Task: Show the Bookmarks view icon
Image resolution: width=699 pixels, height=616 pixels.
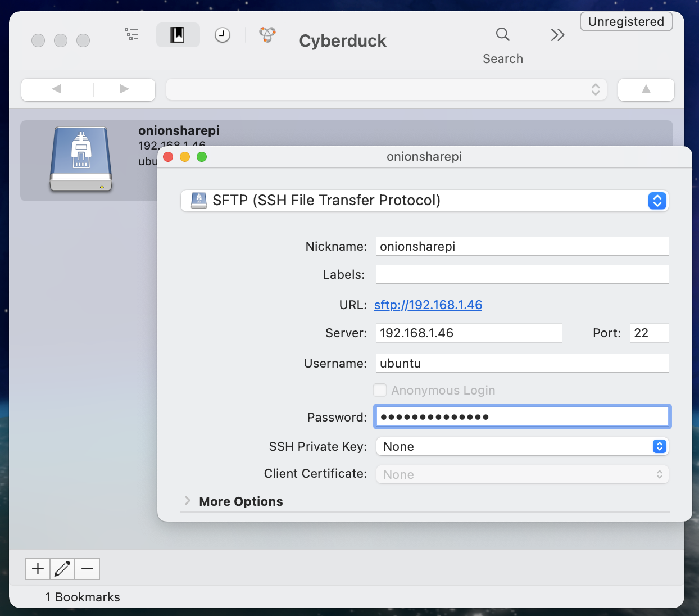Action: (178, 35)
